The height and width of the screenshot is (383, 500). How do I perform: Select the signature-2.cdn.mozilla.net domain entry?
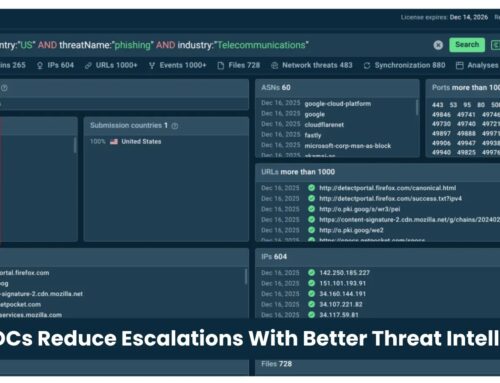(x=41, y=294)
